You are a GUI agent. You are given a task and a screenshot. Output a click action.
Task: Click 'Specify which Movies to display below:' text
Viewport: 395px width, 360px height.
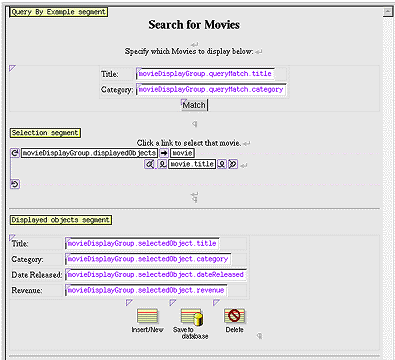pyautogui.click(x=189, y=51)
